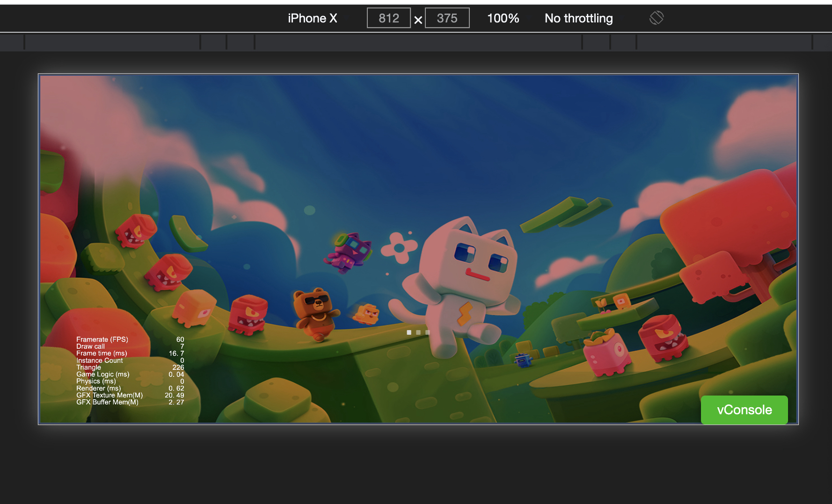Click the 16. 7 frame time value
The height and width of the screenshot is (504, 832).
[176, 353]
